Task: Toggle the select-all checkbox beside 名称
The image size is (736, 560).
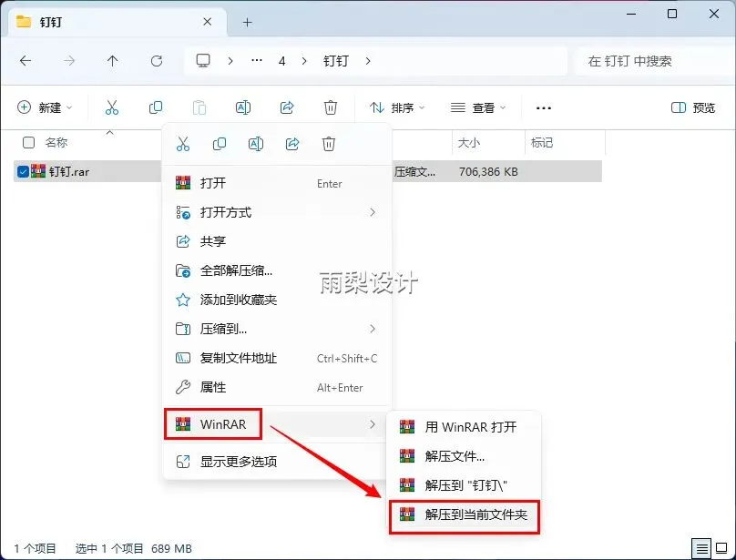Action: click(28, 142)
